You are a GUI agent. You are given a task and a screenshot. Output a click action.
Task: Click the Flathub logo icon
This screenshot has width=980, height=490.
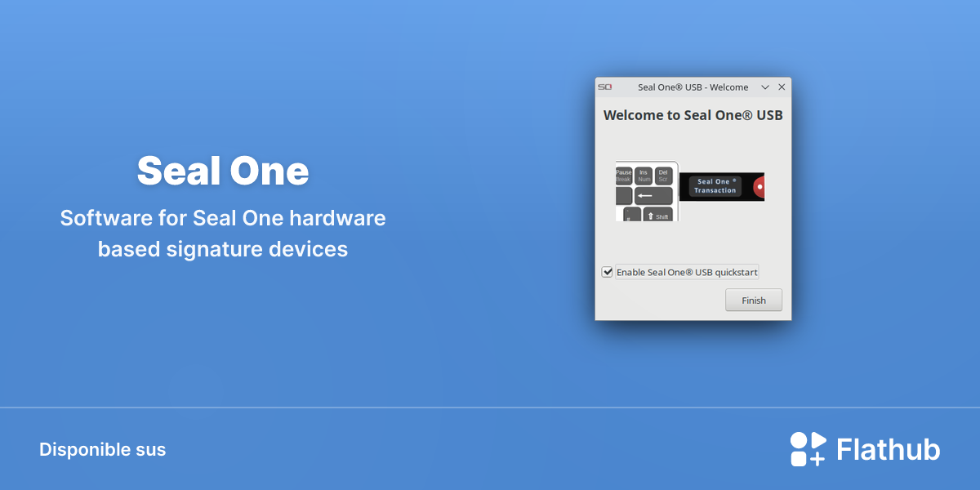[808, 449]
